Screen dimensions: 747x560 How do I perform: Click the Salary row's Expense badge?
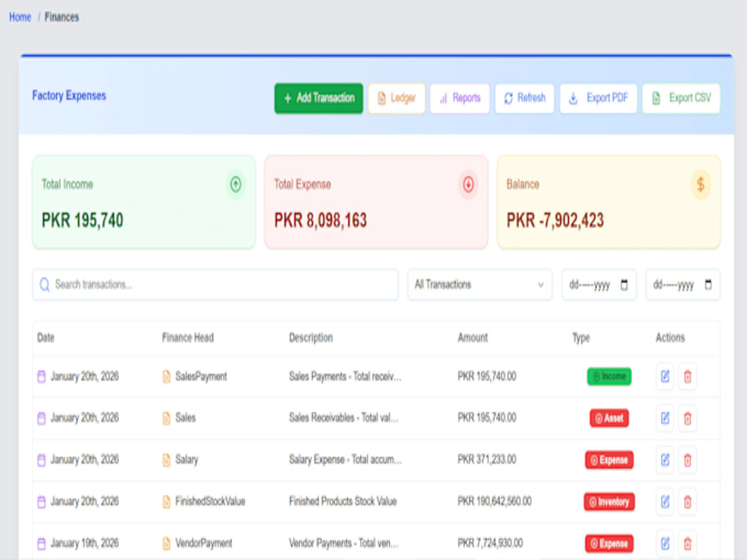coord(609,460)
